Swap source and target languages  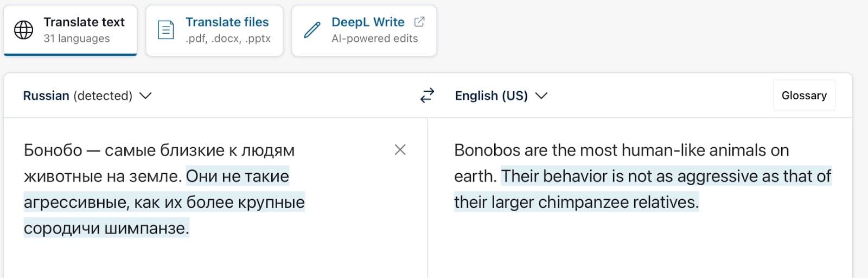[427, 96]
